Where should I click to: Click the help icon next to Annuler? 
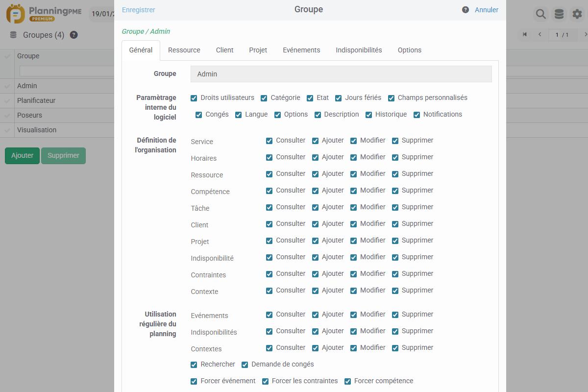(x=465, y=10)
